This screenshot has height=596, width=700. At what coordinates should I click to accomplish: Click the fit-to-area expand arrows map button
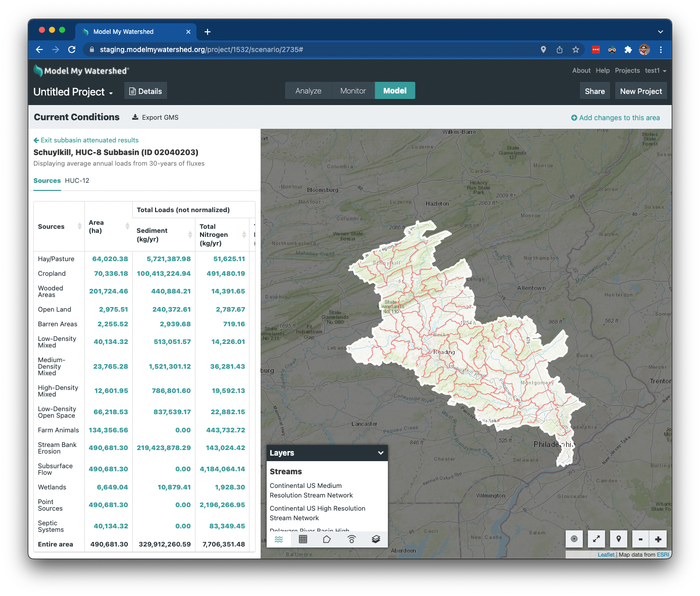click(x=596, y=539)
